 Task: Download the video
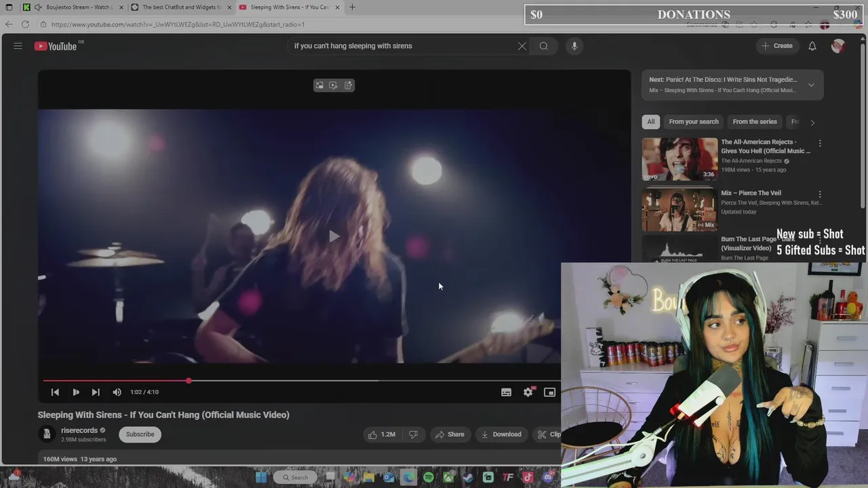click(x=502, y=434)
